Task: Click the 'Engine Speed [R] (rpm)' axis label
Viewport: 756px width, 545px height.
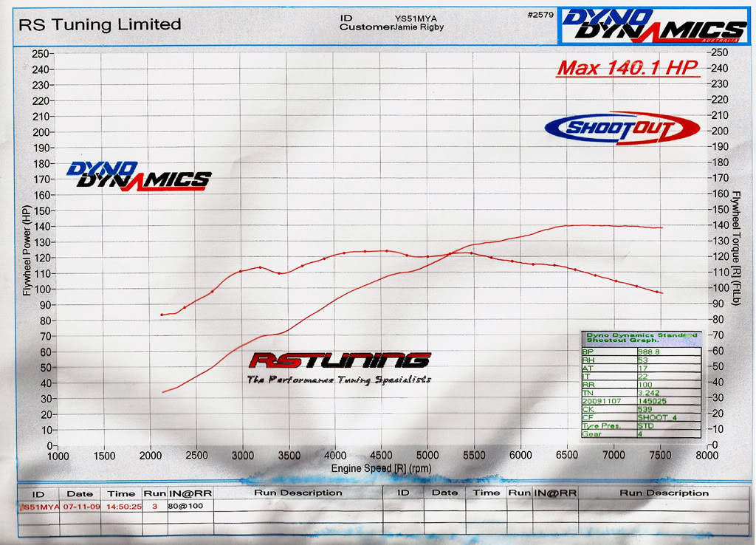Action: coord(381,468)
